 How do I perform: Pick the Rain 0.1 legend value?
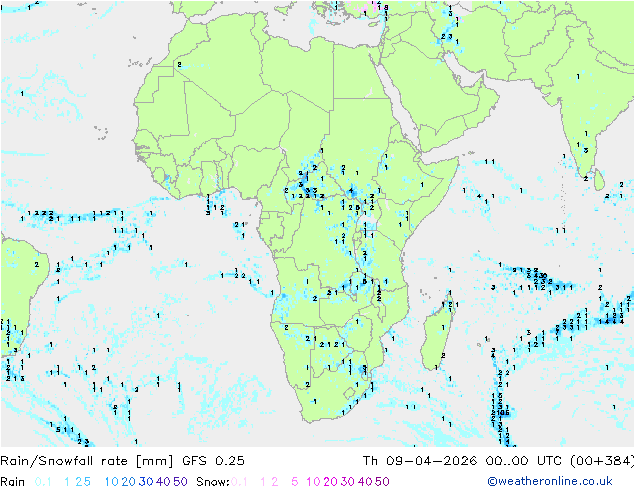43,482
